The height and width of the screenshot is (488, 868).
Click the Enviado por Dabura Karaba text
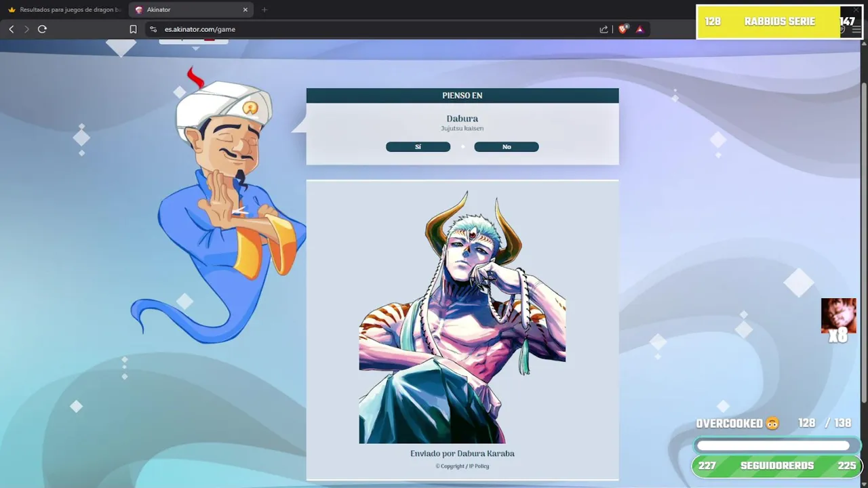tap(462, 453)
